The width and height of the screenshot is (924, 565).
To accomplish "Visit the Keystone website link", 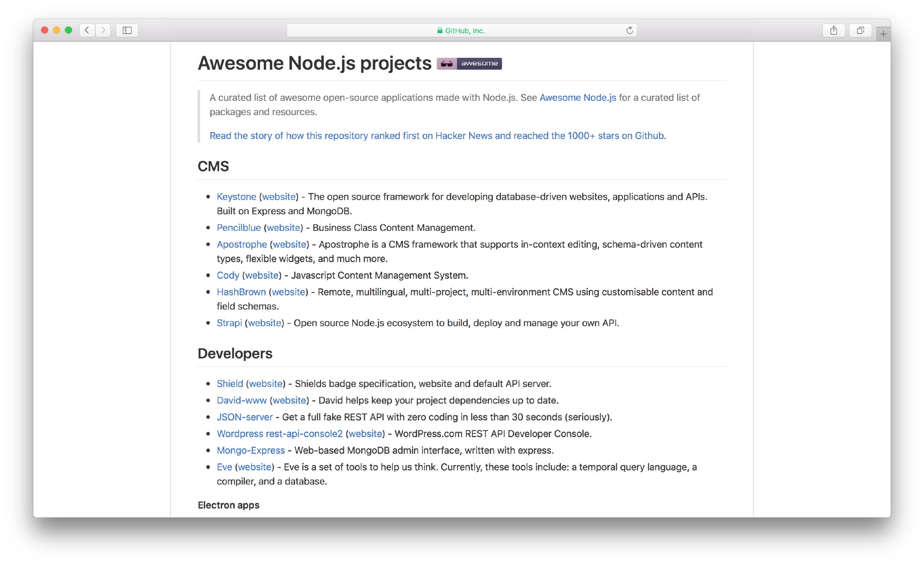I will tap(279, 197).
